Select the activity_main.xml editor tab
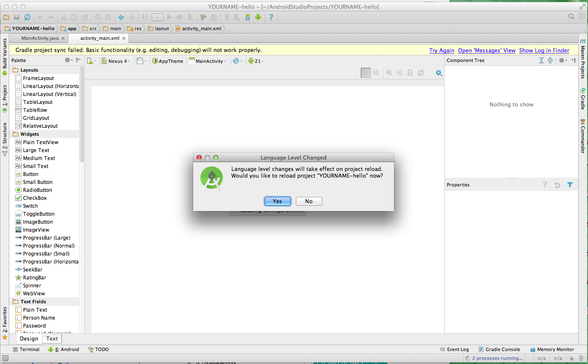This screenshot has width=588, height=364. (100, 38)
